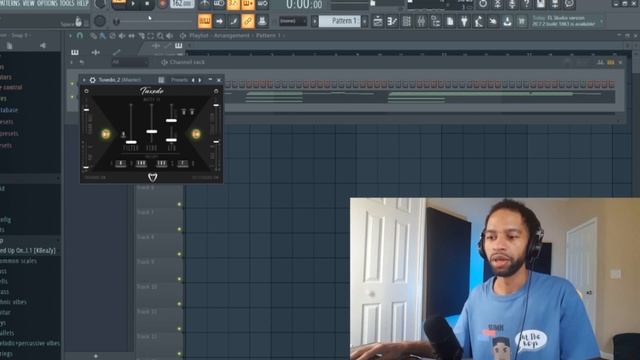The height and width of the screenshot is (360, 640).
Task: Open the Channel rack All filter dropdown
Action: 129,62
